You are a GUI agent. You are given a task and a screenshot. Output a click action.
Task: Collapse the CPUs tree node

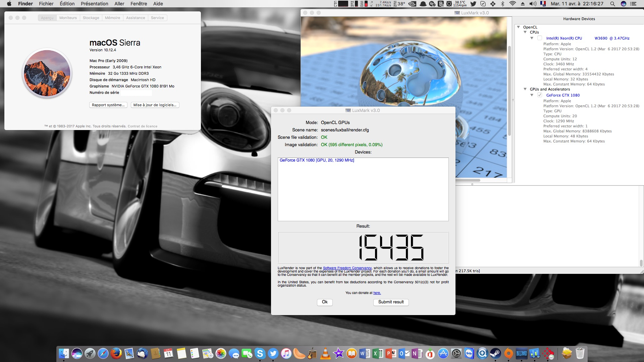tap(525, 32)
